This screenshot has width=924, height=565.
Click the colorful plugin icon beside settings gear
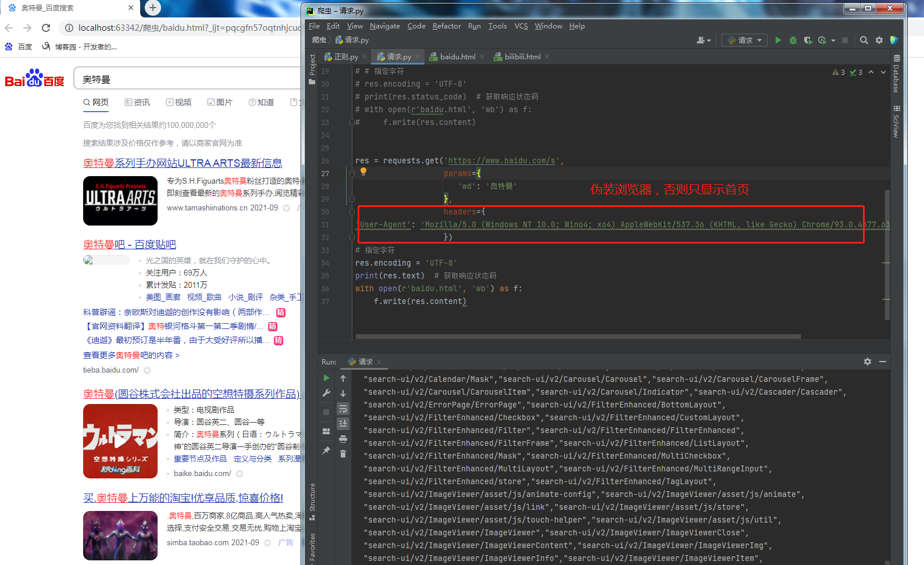pos(894,40)
